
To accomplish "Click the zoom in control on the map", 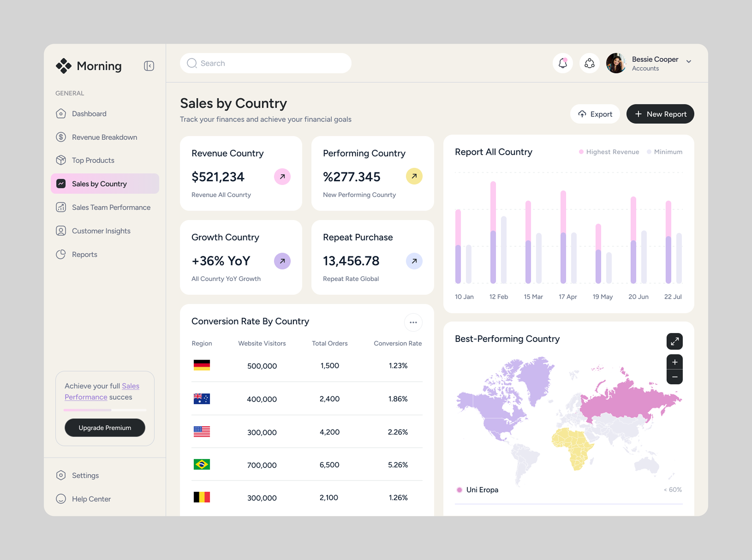I will 675,362.
